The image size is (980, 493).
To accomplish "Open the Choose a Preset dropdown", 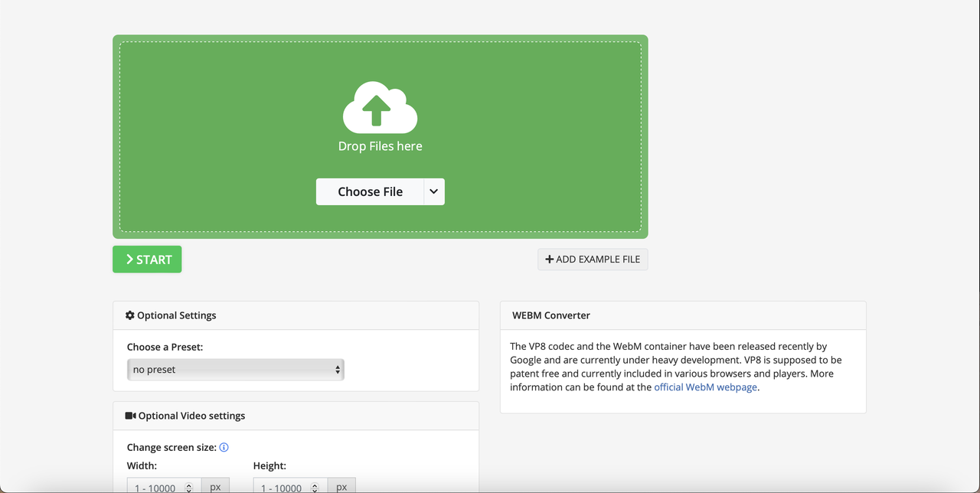I will coord(236,370).
